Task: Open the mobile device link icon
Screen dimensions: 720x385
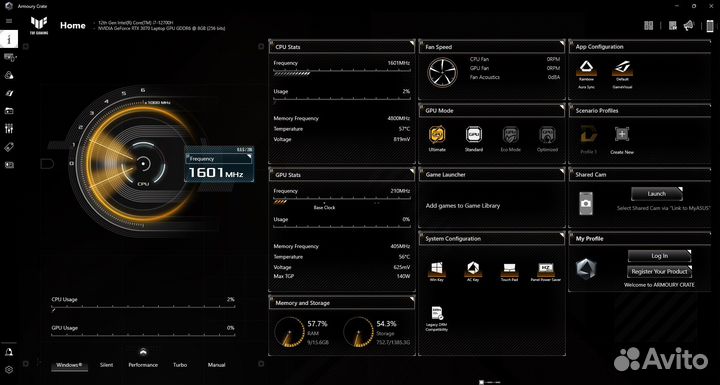Action: [x=710, y=26]
